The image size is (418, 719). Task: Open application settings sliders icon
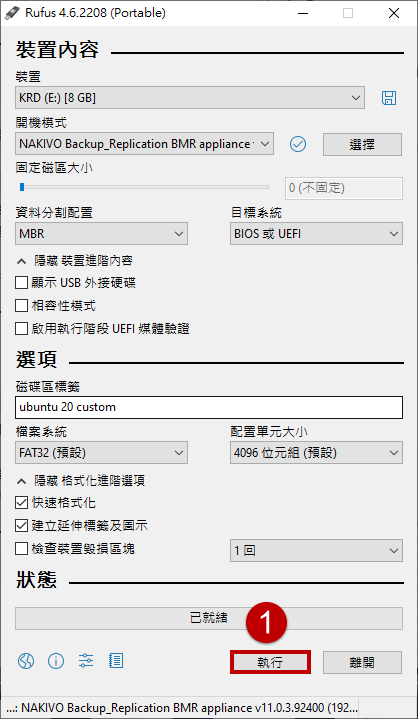[x=86, y=661]
